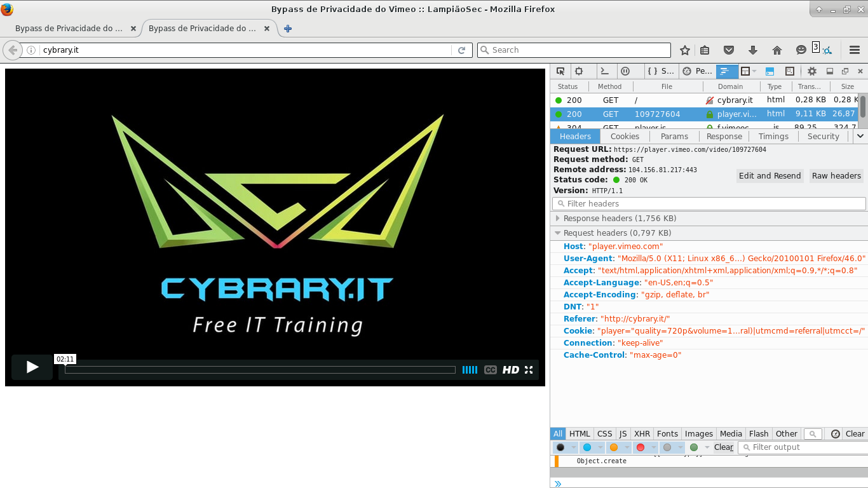Viewport: 868px width, 488px height.
Task: Enter fullscreen on the video player
Action: tap(529, 370)
